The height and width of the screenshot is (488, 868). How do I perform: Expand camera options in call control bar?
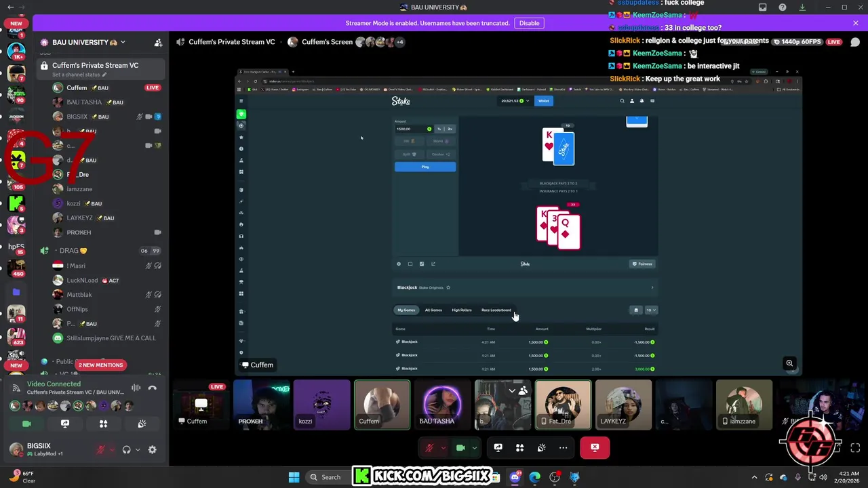click(474, 447)
